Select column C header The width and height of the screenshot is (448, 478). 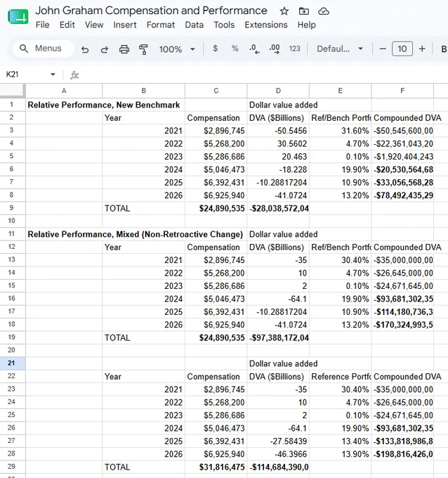216,91
